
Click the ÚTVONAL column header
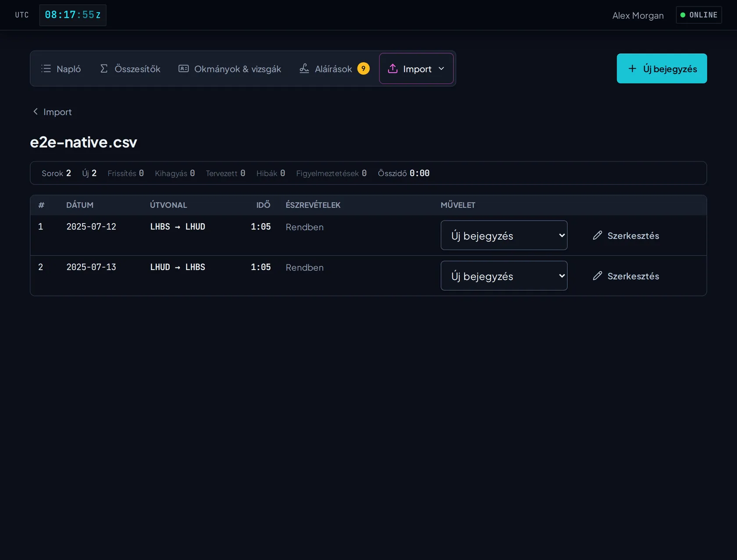[x=168, y=205]
